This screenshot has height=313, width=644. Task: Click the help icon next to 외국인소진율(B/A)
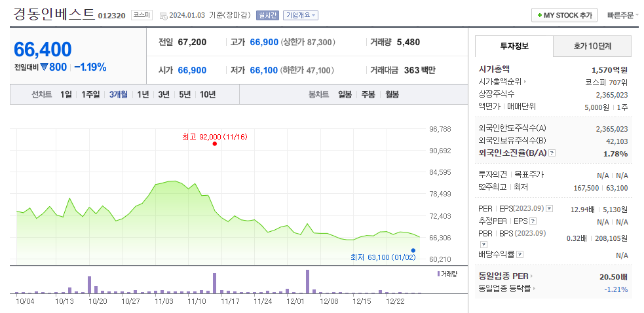pyautogui.click(x=552, y=153)
